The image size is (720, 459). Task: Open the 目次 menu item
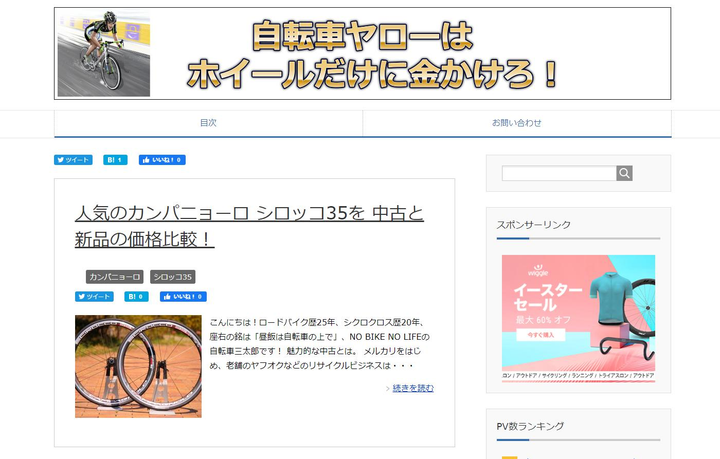pyautogui.click(x=208, y=123)
